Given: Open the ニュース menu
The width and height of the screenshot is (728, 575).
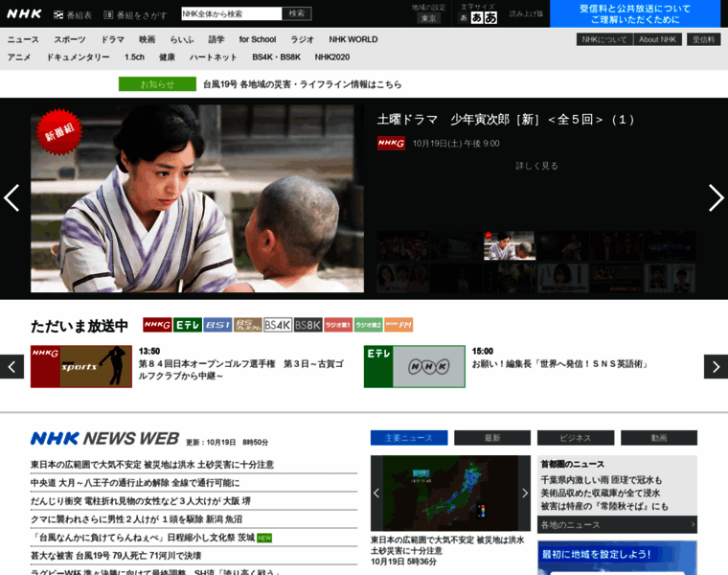Looking at the screenshot, I should 23,39.
